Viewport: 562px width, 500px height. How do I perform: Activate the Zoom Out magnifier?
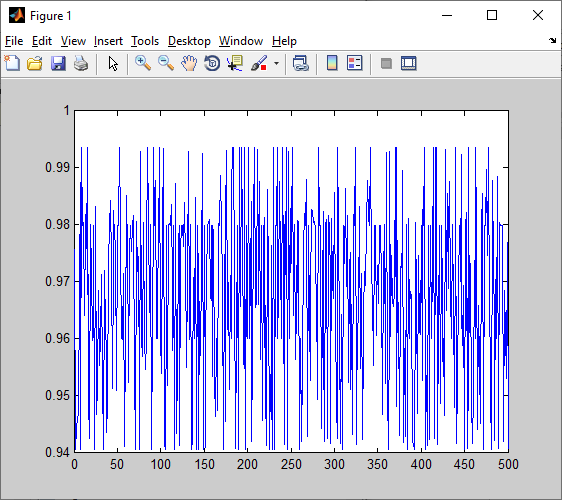pyautogui.click(x=166, y=63)
